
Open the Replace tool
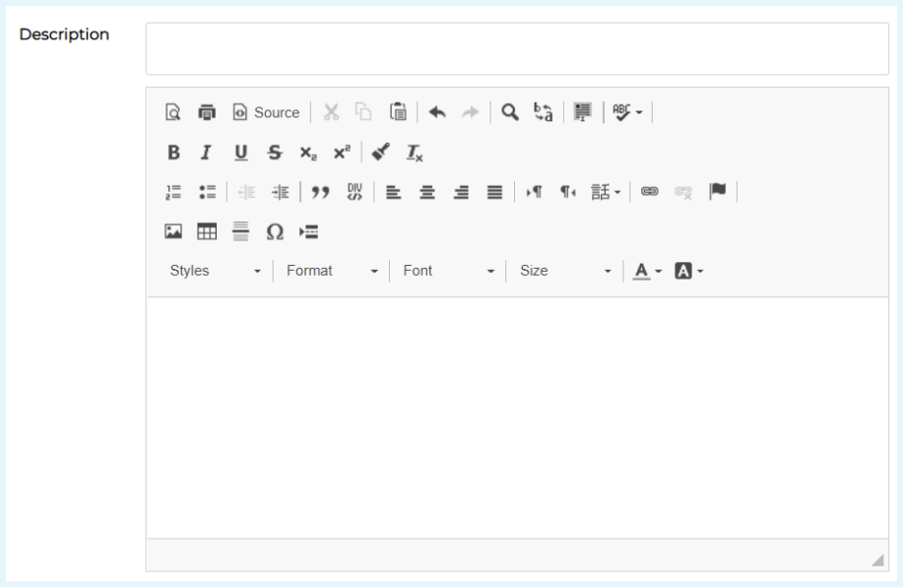coord(544,112)
